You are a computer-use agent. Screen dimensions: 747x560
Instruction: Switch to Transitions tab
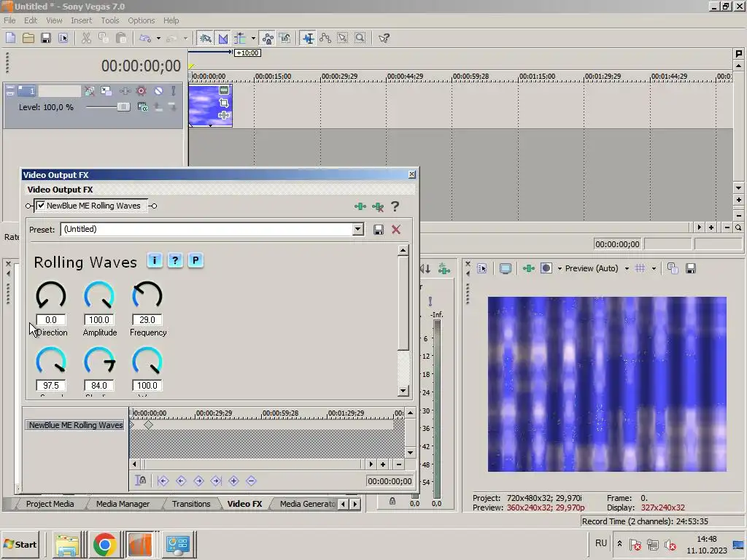[191, 504]
